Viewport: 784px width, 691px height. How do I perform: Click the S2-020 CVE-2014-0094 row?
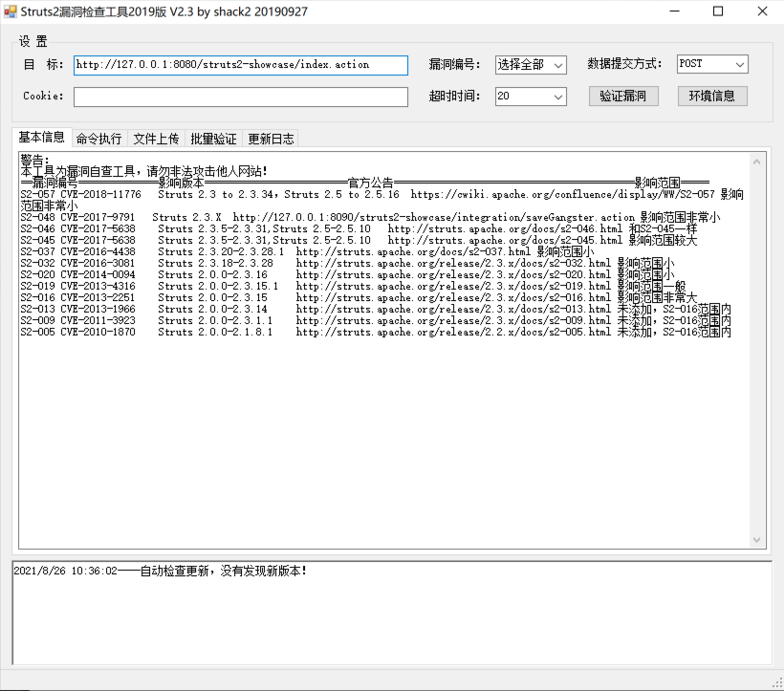coord(347,275)
